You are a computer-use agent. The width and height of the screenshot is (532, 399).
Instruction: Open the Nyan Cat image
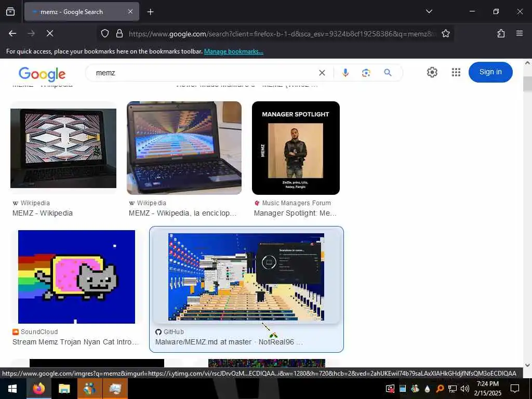[77, 277]
